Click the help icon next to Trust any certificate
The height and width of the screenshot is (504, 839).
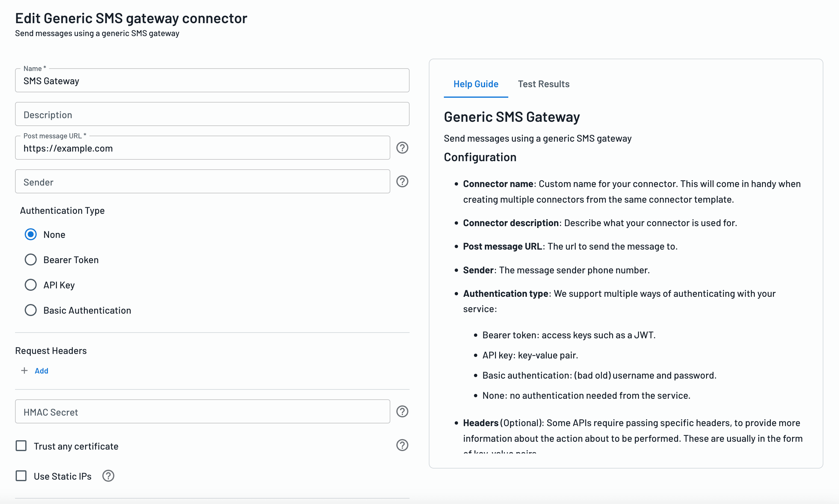coord(403,445)
